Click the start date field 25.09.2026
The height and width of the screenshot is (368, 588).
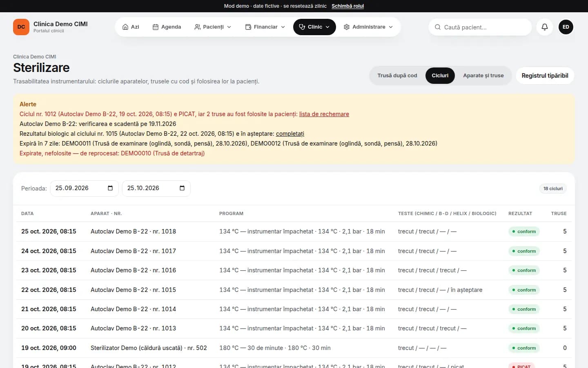(85, 188)
